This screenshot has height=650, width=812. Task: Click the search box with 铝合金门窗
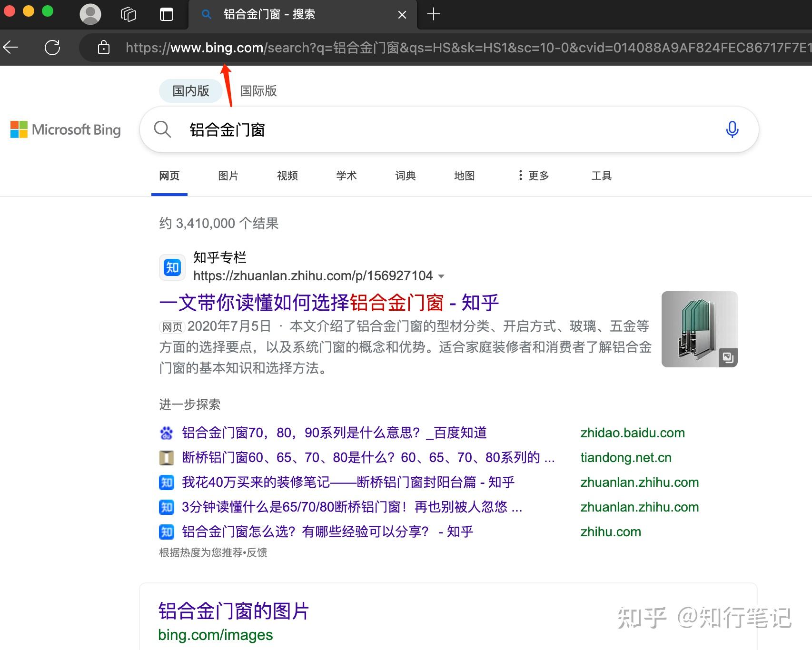(449, 129)
